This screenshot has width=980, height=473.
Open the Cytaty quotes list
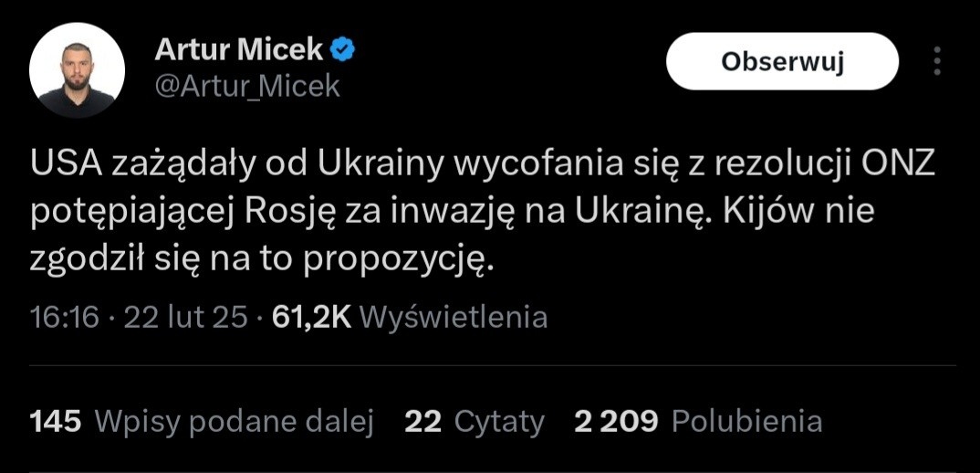[x=499, y=421]
